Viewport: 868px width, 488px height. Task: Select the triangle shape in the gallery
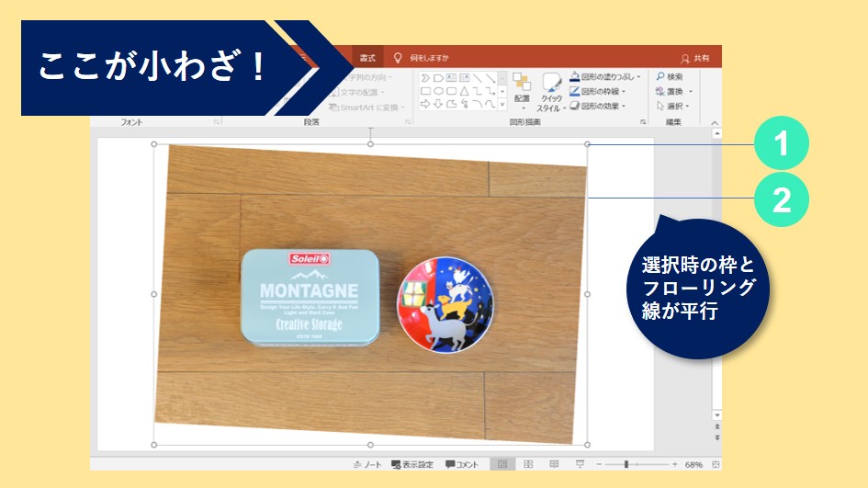tap(465, 91)
